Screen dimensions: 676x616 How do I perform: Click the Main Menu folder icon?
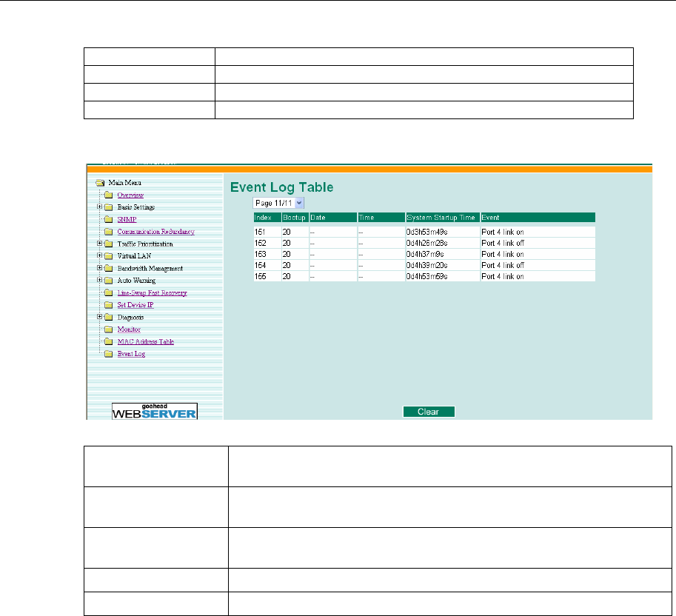click(x=100, y=183)
